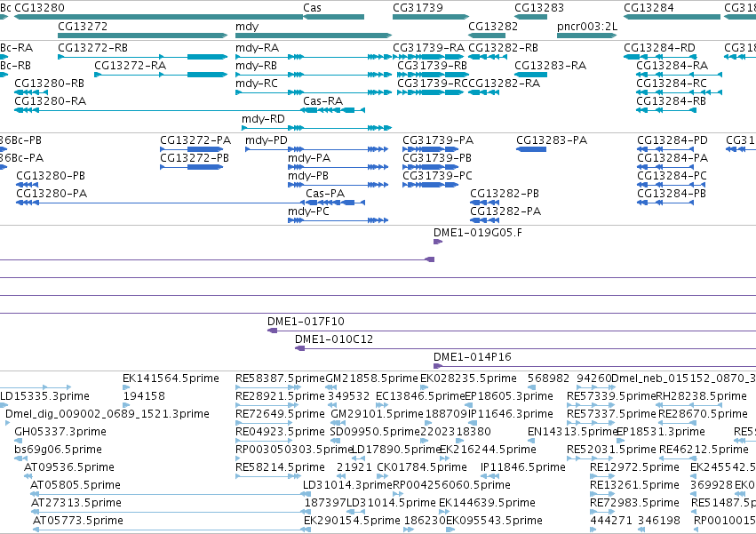Click EST AT05773.5prime label
The image size is (756, 534).
pyautogui.click(x=77, y=521)
